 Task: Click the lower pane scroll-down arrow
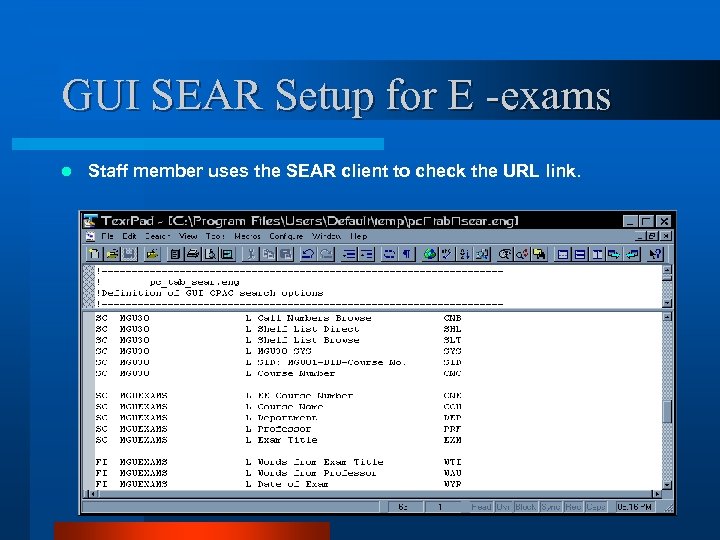coord(667,484)
